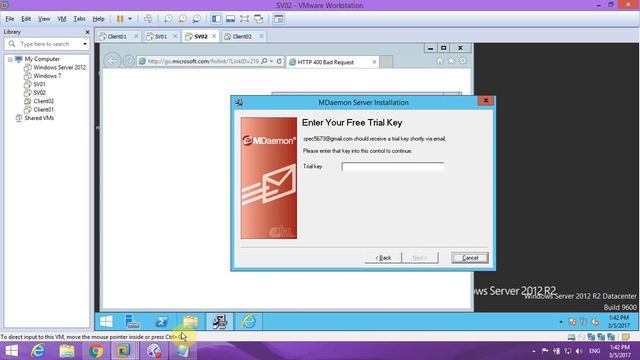
Task: Open the Library search dropdown arrow
Action: tap(85, 44)
